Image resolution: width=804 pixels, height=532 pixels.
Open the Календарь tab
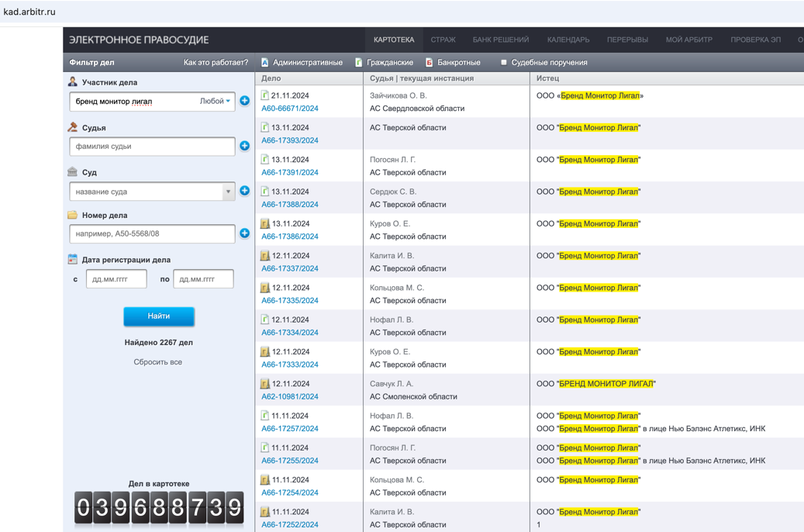coord(568,40)
